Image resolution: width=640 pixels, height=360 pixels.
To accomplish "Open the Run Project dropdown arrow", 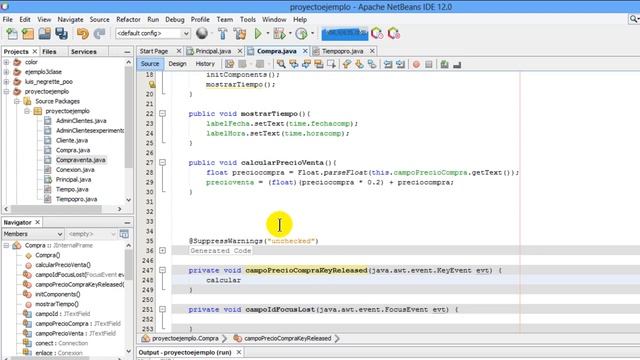I will 268,33.
